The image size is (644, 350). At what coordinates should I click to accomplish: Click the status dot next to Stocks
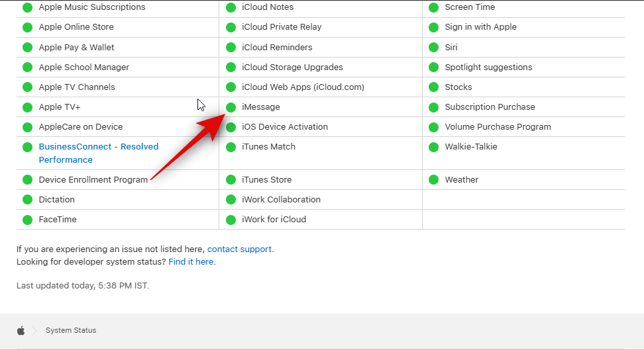coord(434,87)
